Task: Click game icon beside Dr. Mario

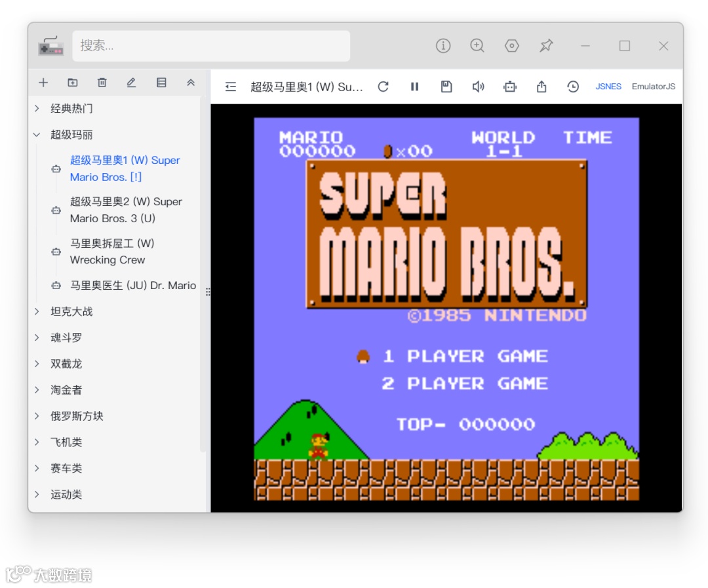Action: click(56, 285)
